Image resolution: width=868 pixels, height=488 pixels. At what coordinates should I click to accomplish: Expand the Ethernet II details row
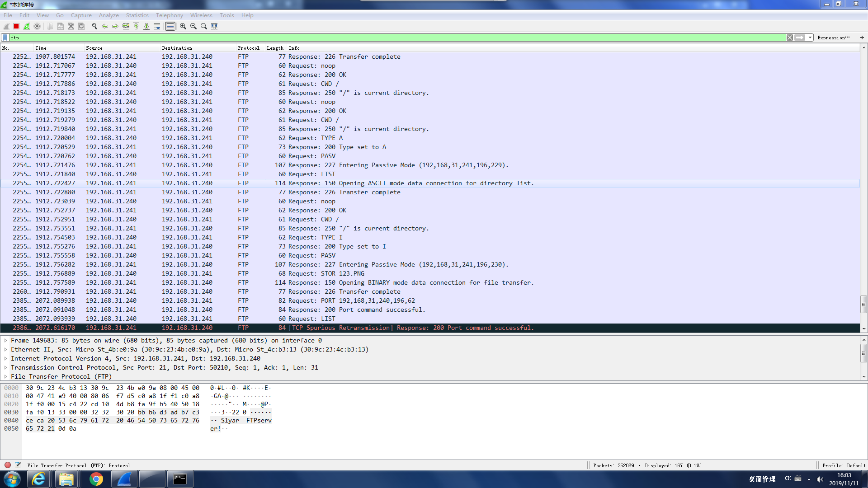click(5, 349)
